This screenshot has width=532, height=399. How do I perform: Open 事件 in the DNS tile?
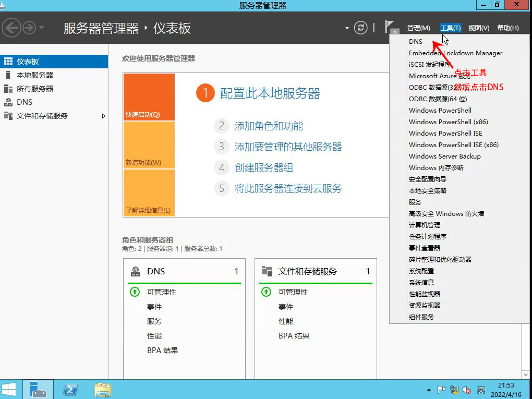(x=154, y=307)
